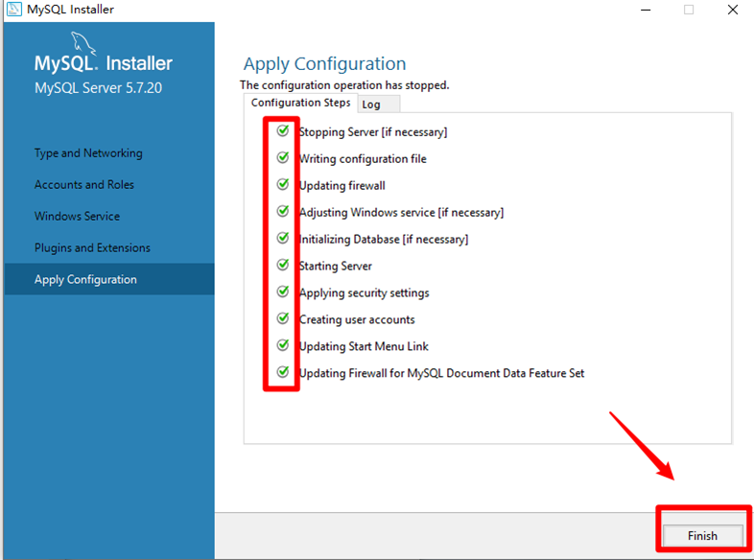Image resolution: width=754 pixels, height=560 pixels.
Task: Click check icon beside Creating user accounts
Action: coord(283,318)
